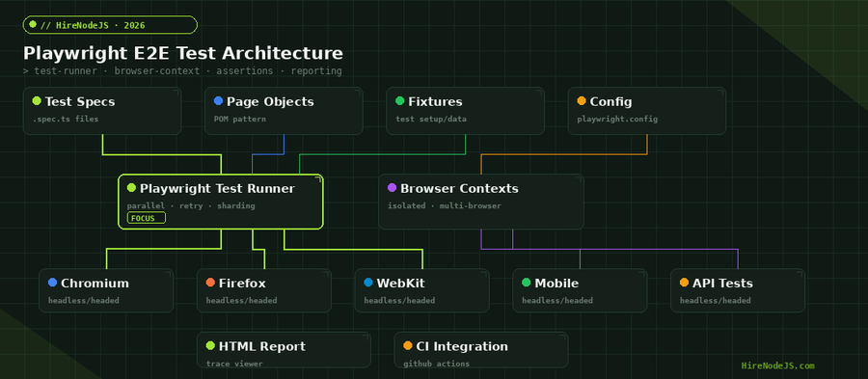Click the orange dot beside API Tests
Screen dimensions: 868x379
click(x=684, y=283)
